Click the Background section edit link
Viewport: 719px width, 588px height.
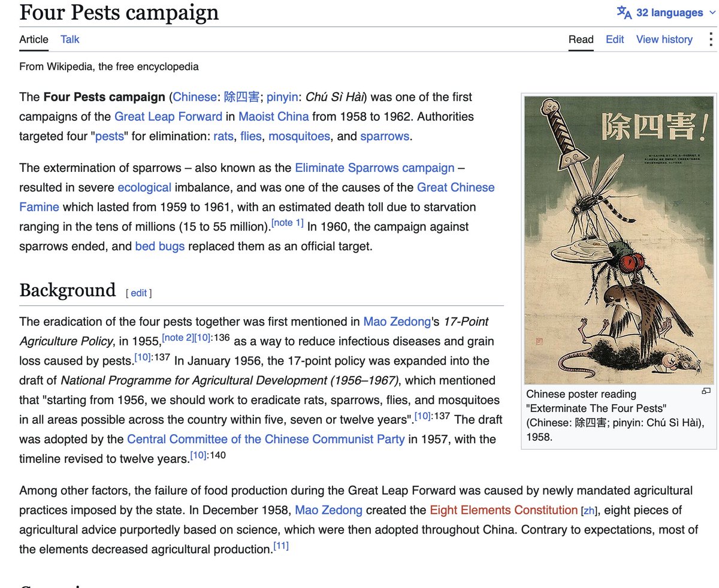(x=138, y=293)
